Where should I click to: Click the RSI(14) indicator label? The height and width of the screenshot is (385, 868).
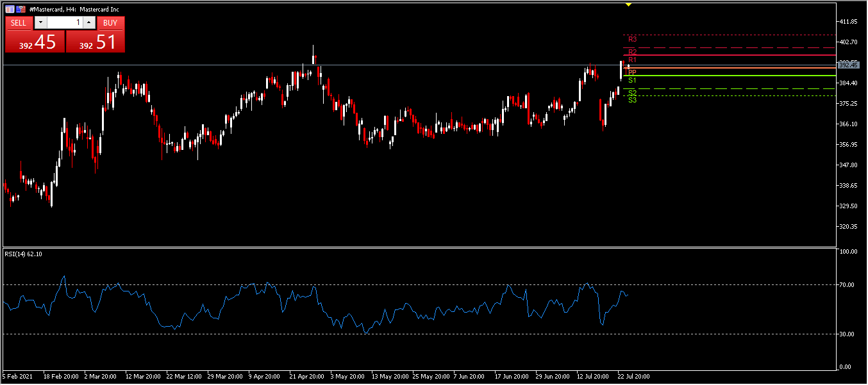(23, 254)
